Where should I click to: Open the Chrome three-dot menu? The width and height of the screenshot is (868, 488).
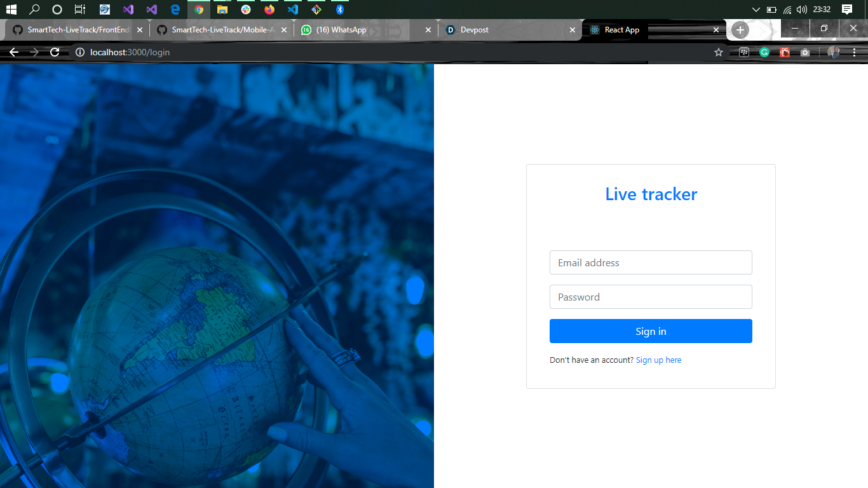click(855, 52)
